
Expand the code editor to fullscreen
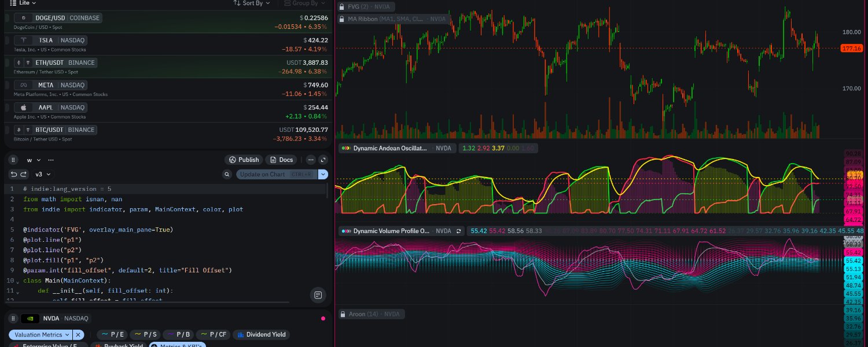click(323, 160)
